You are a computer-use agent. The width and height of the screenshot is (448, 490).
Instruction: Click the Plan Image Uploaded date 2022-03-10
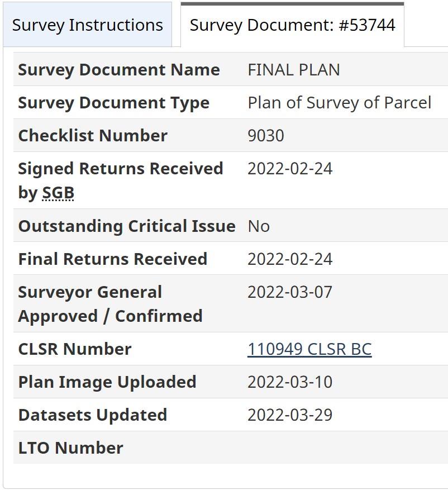click(290, 382)
